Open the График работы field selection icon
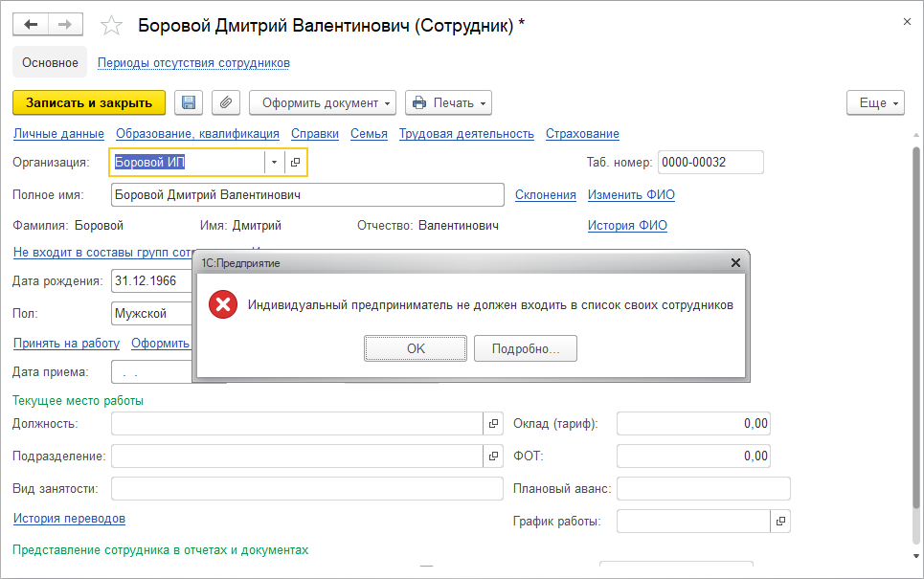924x579 pixels. click(780, 522)
